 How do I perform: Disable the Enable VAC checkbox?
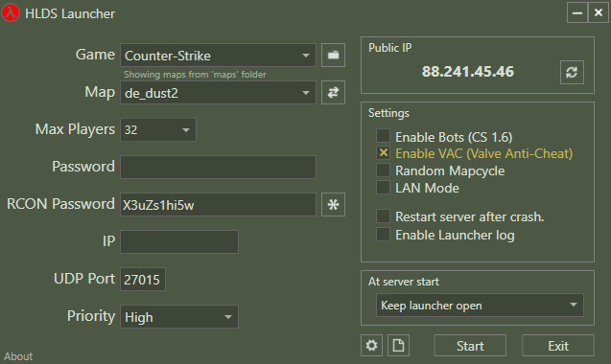click(x=383, y=153)
